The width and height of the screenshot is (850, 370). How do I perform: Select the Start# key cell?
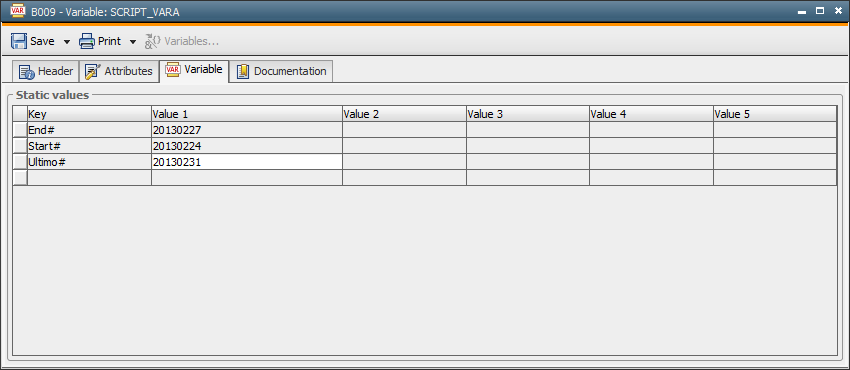(89, 146)
